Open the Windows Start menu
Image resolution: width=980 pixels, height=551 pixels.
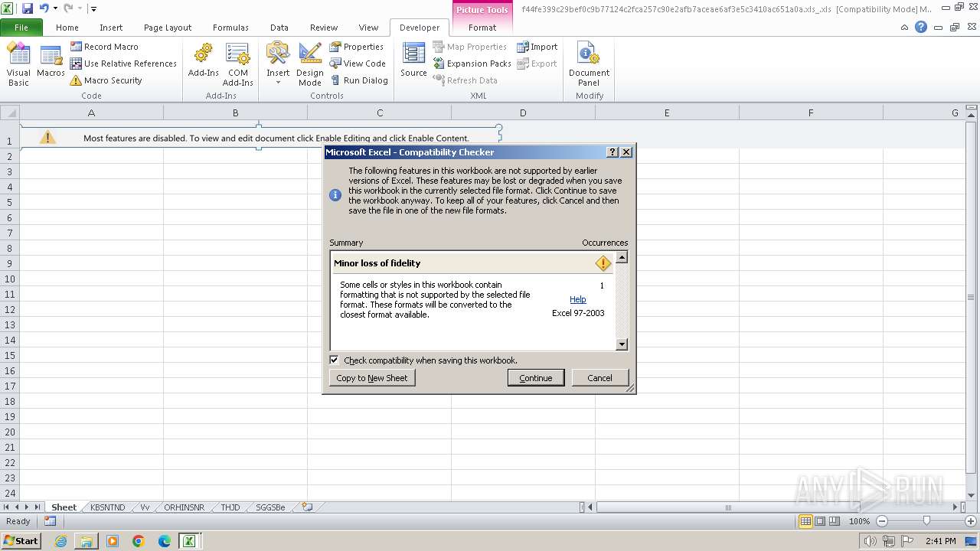tap(21, 541)
